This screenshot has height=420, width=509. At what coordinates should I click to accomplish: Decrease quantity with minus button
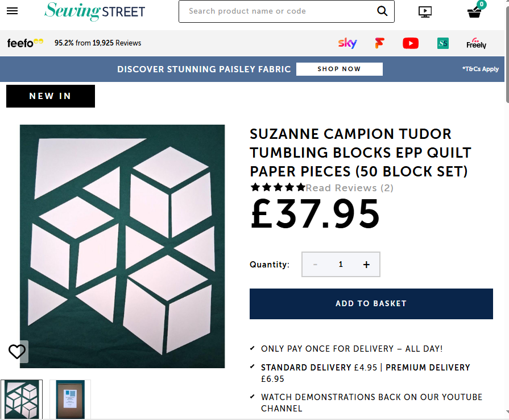click(316, 265)
